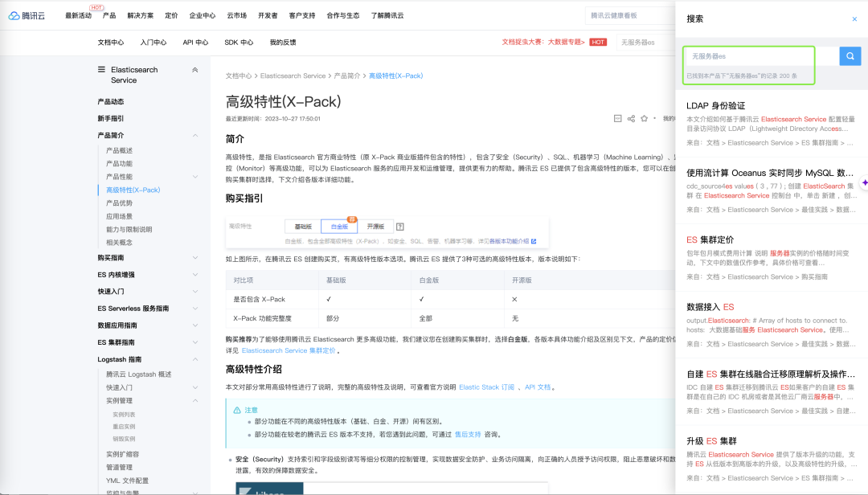Click the floating sparkle assistant icon
Screen dimensions: 868x495
tap(864, 182)
